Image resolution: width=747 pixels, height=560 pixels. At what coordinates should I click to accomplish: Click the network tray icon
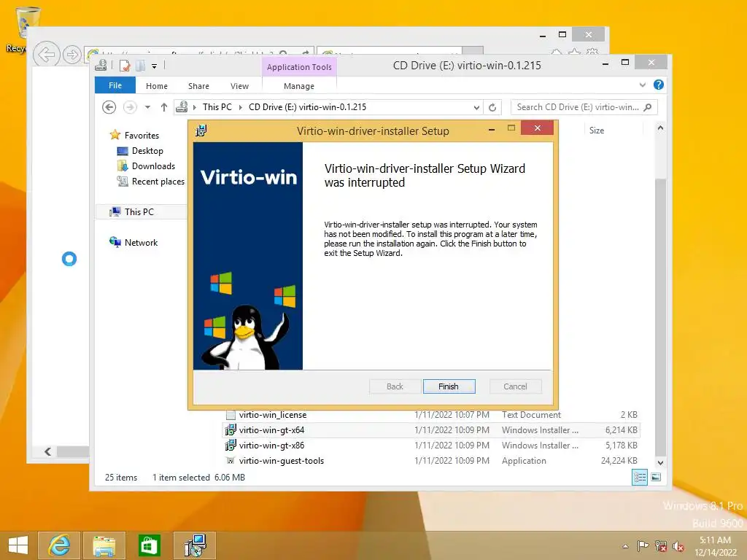[x=661, y=546]
